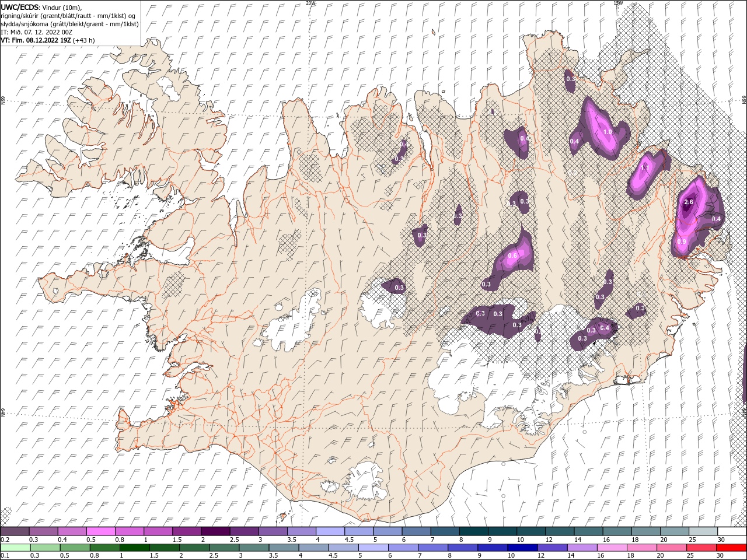The width and height of the screenshot is (747, 560).
Task: Click the 15W longitude label
Action: click(x=618, y=3)
